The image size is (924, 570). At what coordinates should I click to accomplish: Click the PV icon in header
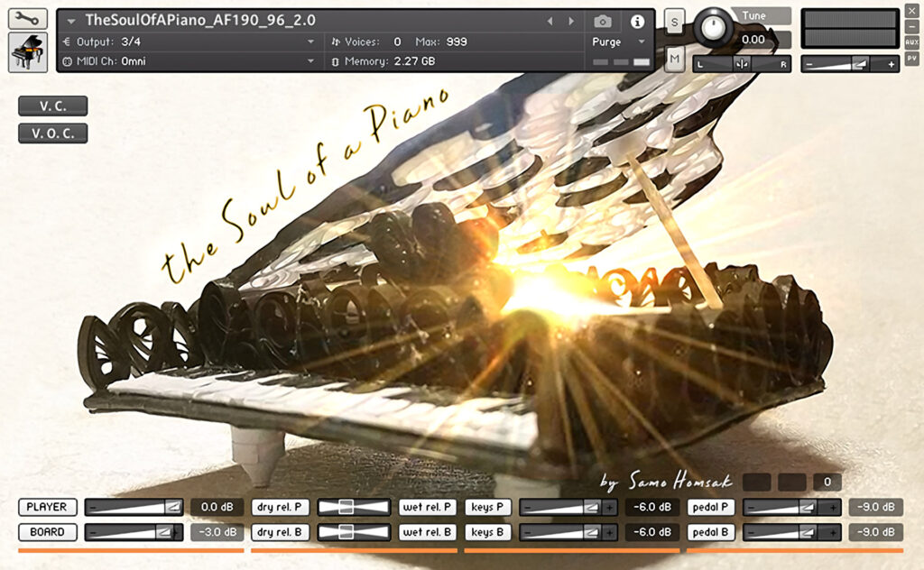[911, 58]
